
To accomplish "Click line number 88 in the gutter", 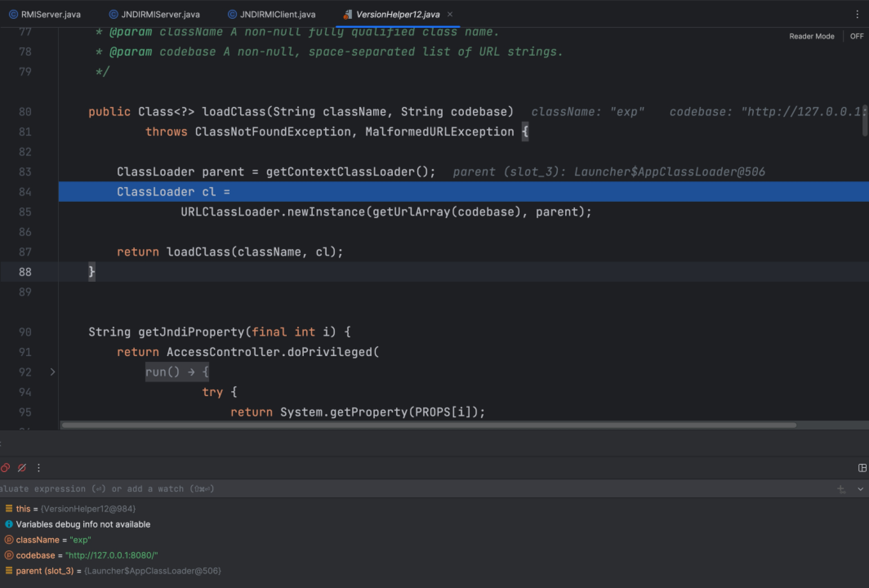I will point(25,272).
